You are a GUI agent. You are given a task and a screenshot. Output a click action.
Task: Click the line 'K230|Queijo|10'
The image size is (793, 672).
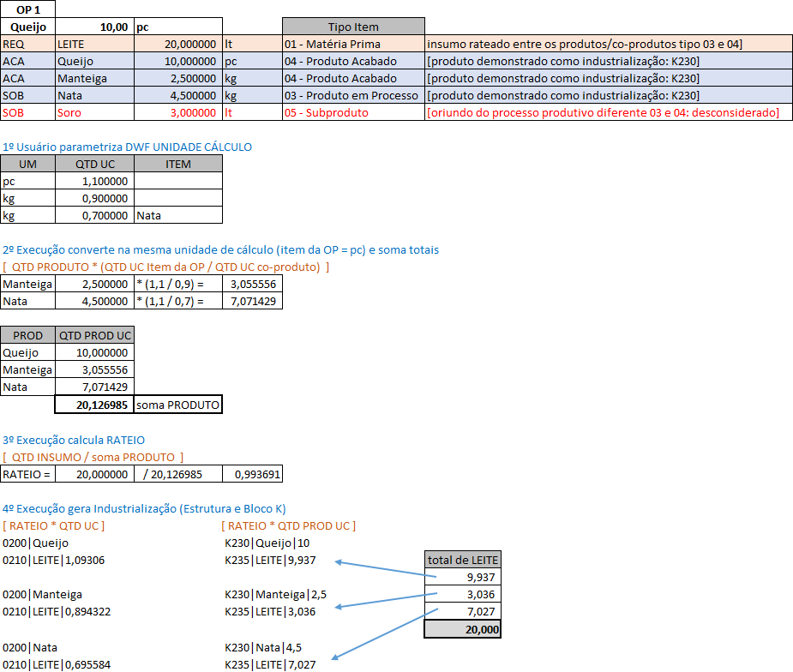267,543
